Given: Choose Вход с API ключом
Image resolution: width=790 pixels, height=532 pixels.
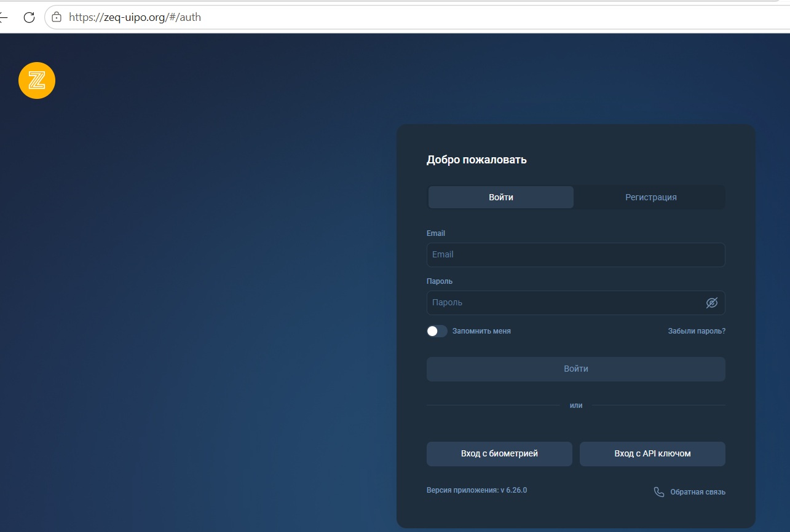Looking at the screenshot, I should [652, 454].
